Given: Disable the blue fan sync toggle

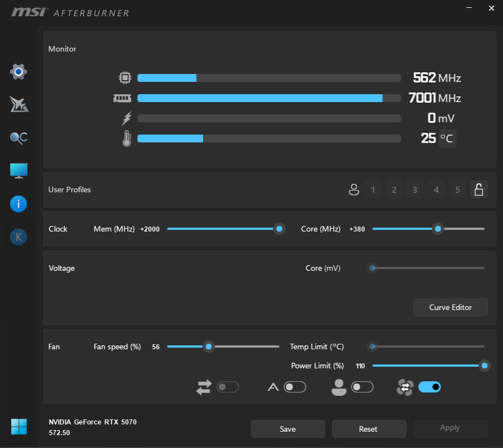Looking at the screenshot, I should [430, 387].
